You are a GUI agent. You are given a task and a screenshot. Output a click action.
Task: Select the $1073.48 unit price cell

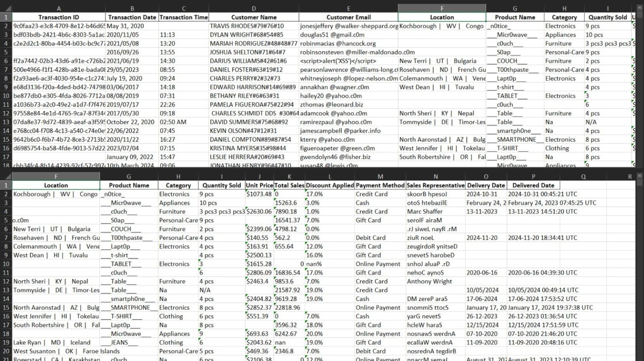(259, 194)
